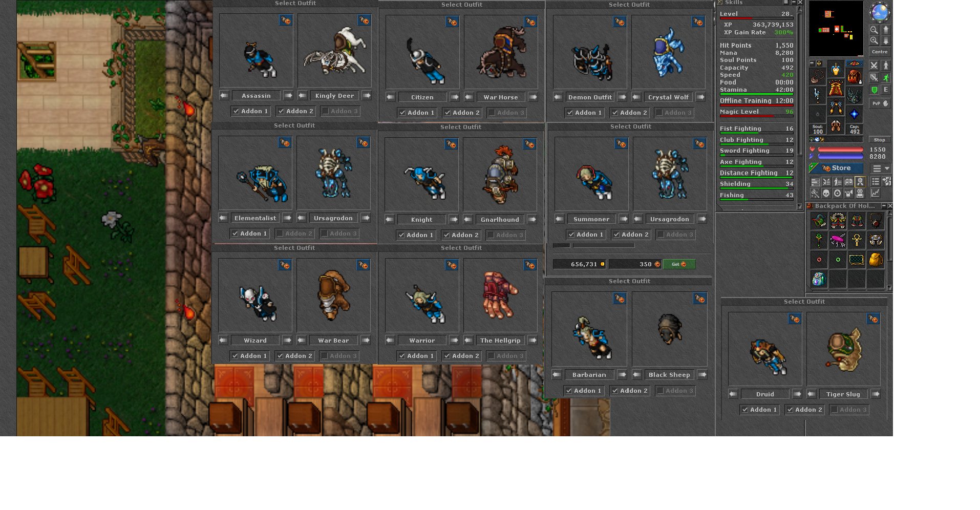Open the skull icon panel

826,193
